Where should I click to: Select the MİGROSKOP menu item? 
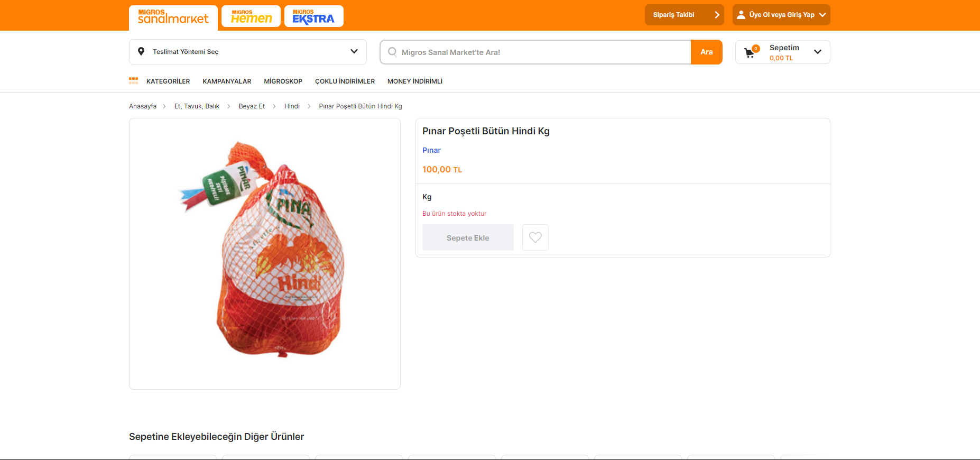(283, 81)
